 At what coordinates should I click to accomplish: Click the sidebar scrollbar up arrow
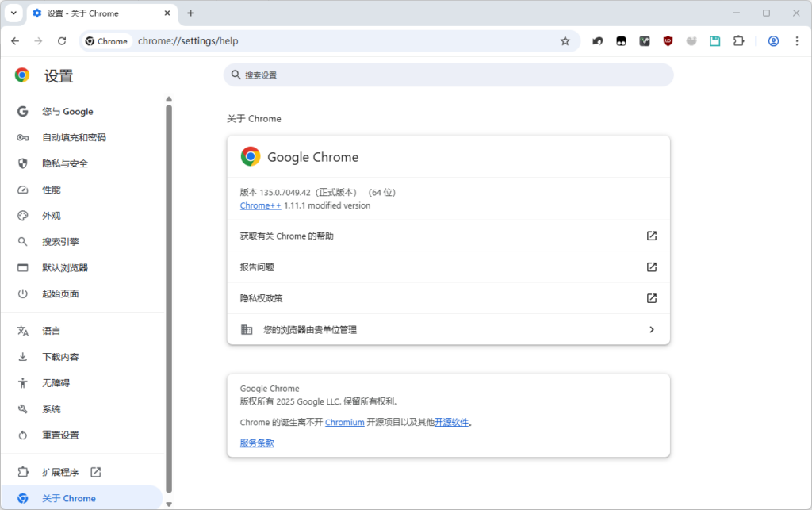169,98
